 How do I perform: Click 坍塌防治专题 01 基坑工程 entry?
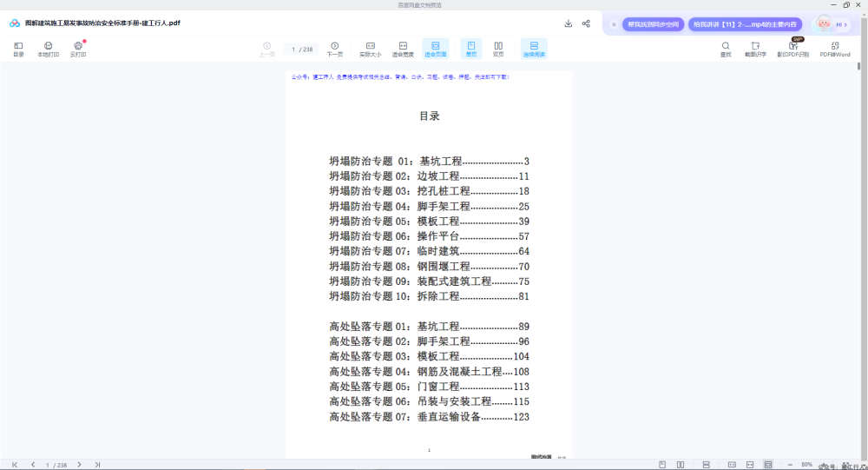coord(429,162)
